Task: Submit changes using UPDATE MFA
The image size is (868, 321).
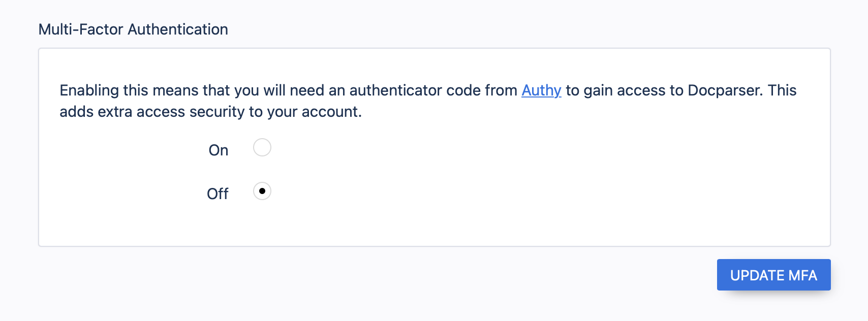Action: (773, 275)
